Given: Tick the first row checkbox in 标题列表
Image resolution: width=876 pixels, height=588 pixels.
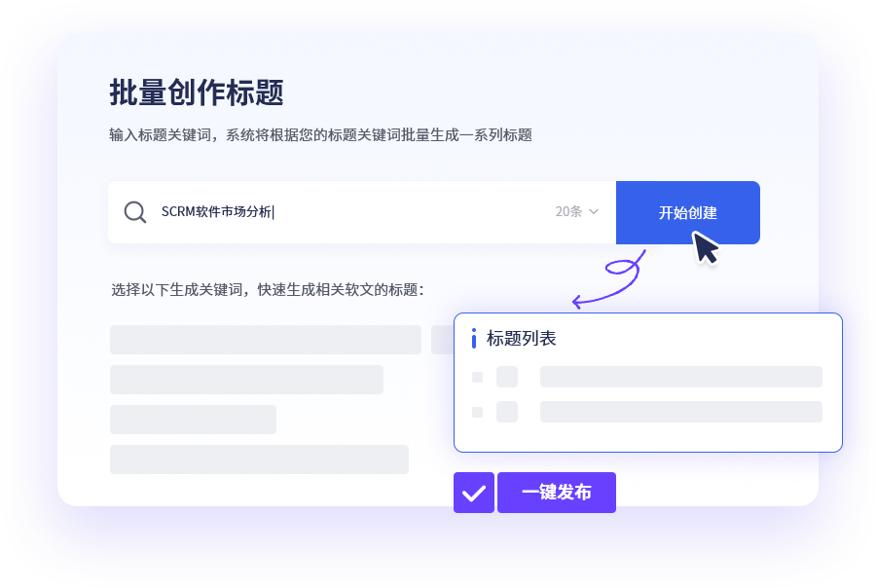Looking at the screenshot, I should [x=477, y=378].
